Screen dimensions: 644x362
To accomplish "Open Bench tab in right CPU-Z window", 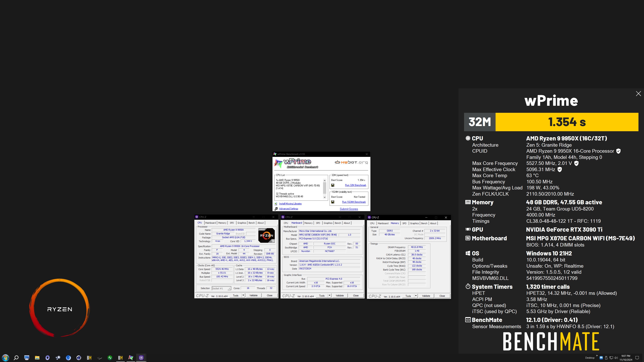I will [x=424, y=223].
